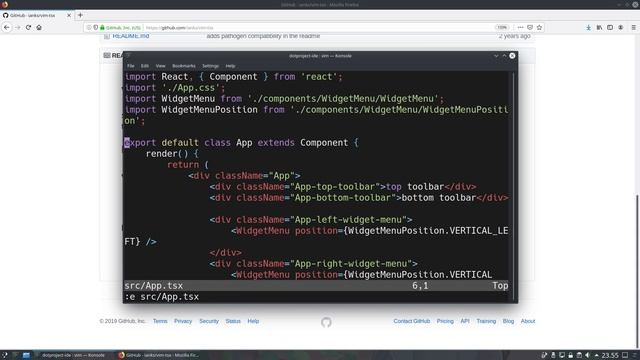Viewport: 640px width, 360px height.
Task: Save page to Pocket icon
Action: tap(530, 27)
